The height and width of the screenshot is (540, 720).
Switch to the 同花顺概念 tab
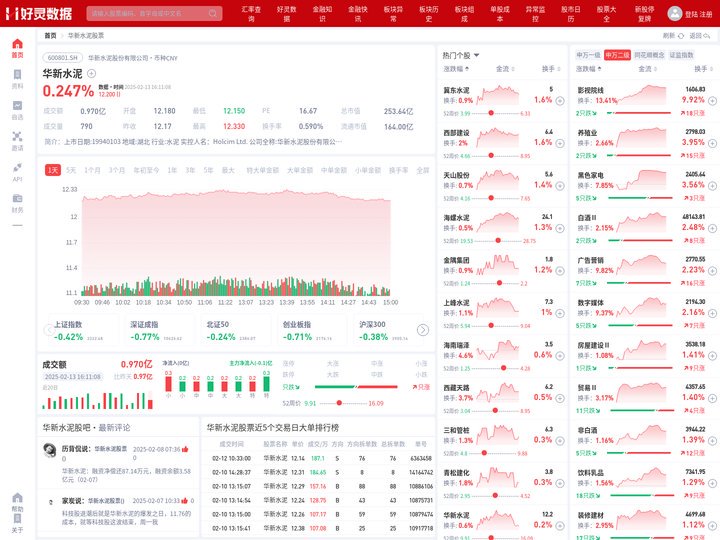point(649,55)
